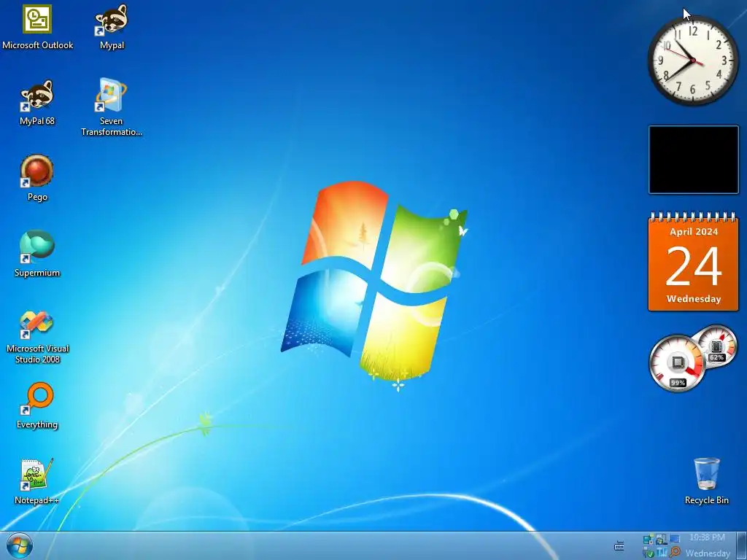Click the CPU meter gauge showing 99%
The width and height of the screenshot is (747, 560).
click(x=677, y=364)
